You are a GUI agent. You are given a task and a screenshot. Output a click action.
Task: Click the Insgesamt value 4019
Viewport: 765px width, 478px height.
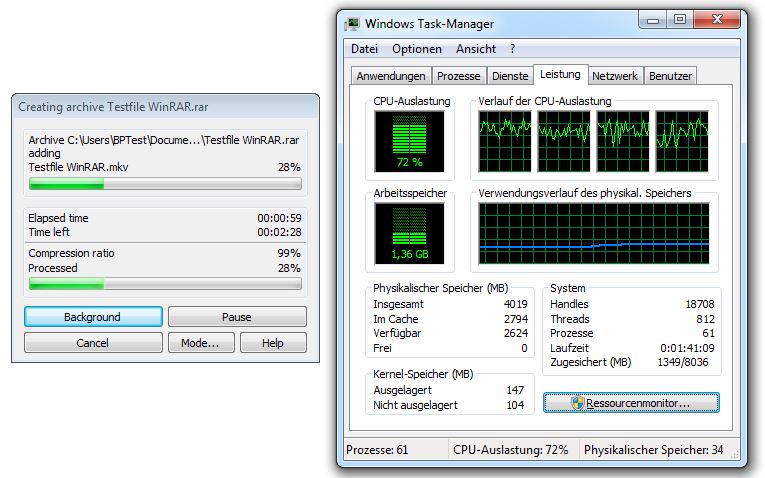click(516, 304)
